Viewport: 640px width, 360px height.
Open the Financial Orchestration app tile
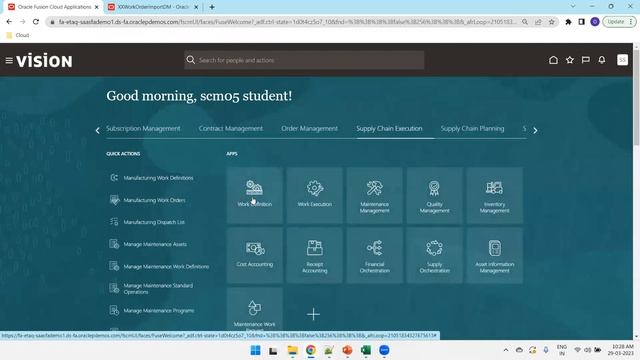(374, 255)
